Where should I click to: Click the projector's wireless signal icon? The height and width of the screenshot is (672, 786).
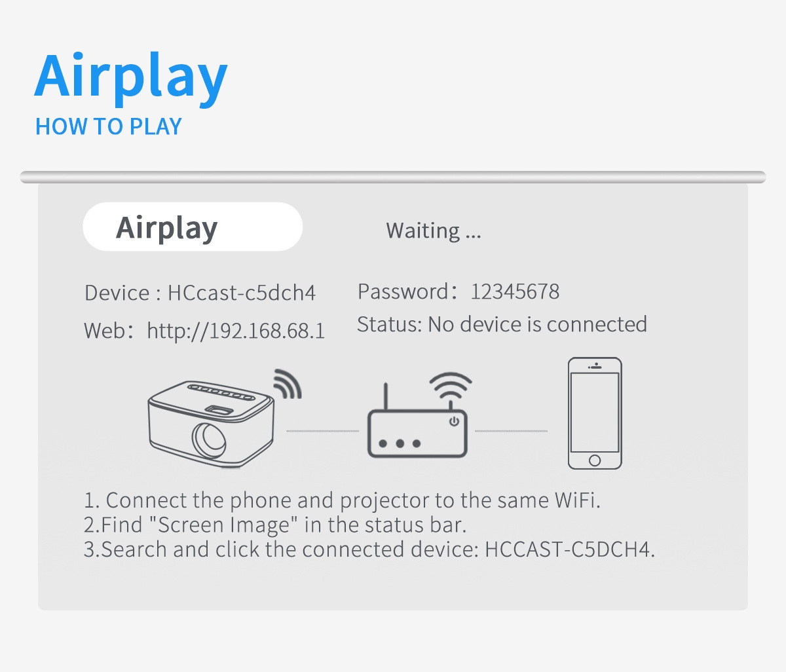[286, 384]
